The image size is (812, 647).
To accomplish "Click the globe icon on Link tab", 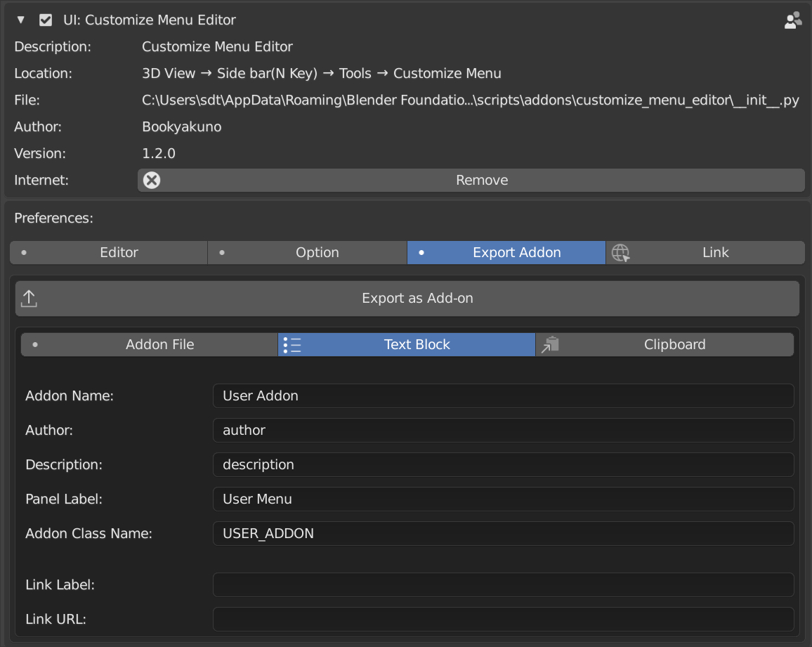I will tap(620, 253).
